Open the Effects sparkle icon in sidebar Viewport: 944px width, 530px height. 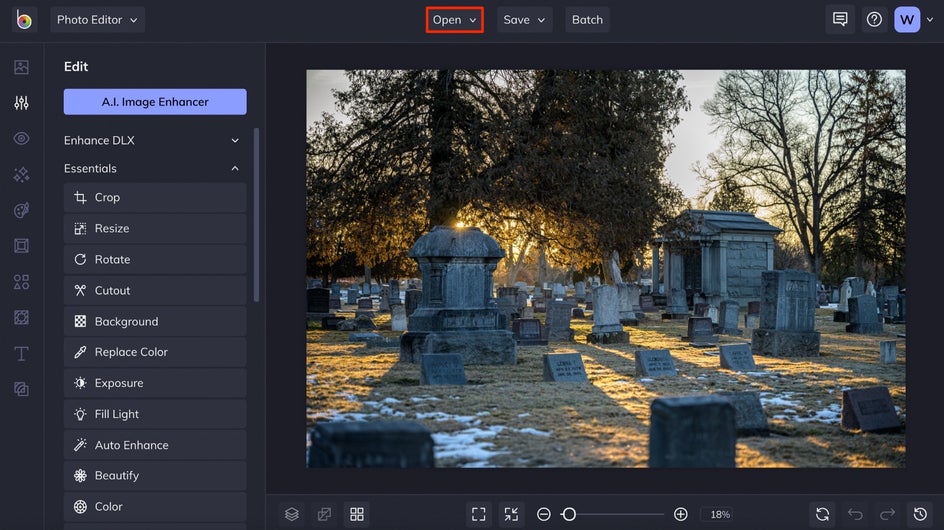click(x=21, y=174)
